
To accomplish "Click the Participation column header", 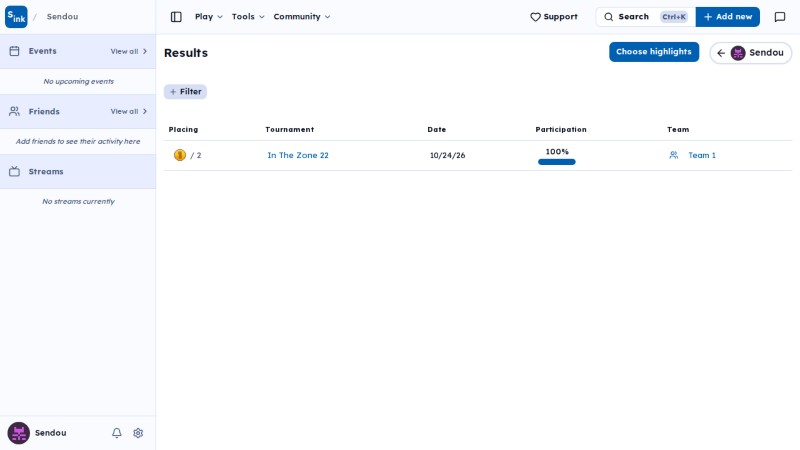I will coord(561,130).
